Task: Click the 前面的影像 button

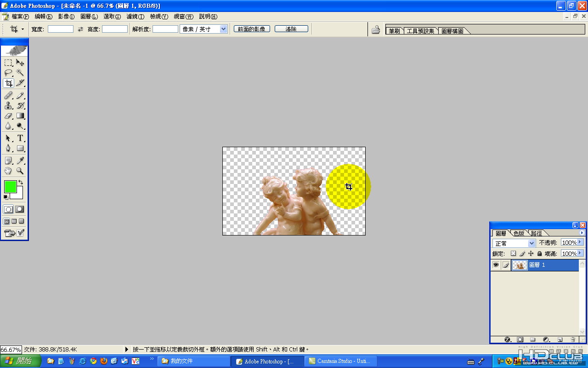Action: click(252, 29)
